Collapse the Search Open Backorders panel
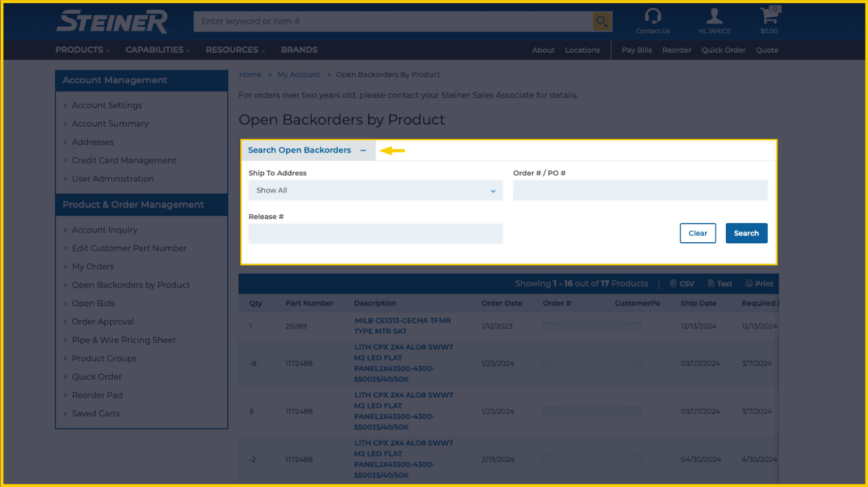This screenshot has height=487, width=868. click(363, 150)
